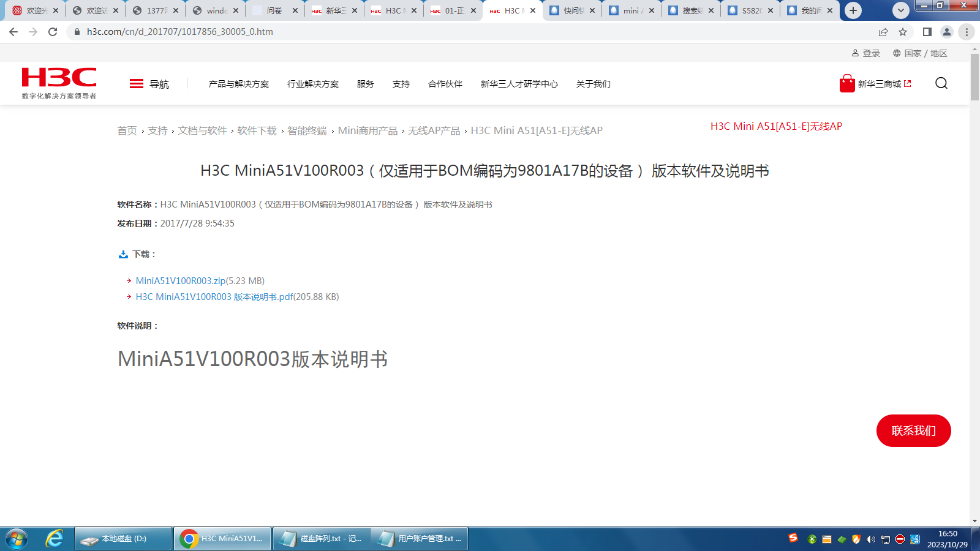
Task: Switch to the 新华三 browser tab
Action: coord(334,10)
